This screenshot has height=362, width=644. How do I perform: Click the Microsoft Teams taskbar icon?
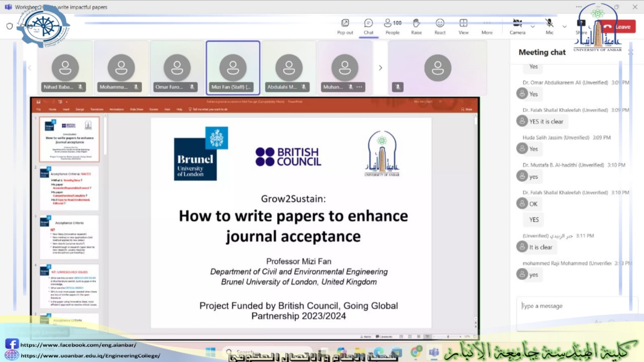click(434, 353)
